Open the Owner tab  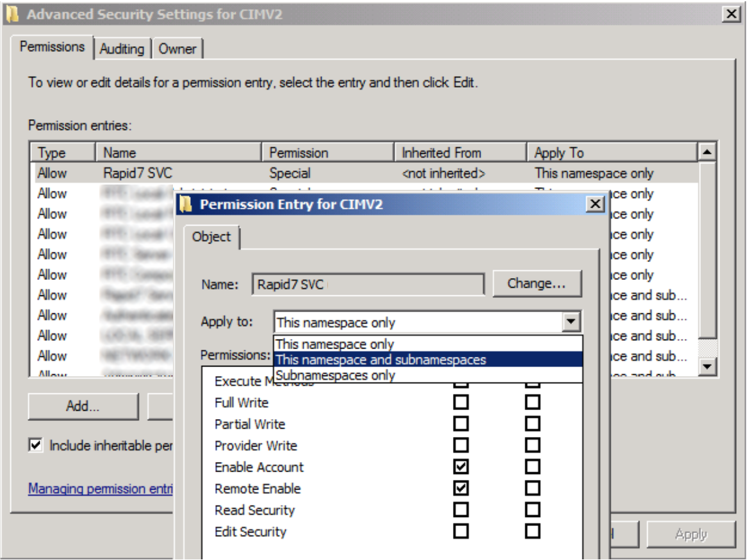177,49
